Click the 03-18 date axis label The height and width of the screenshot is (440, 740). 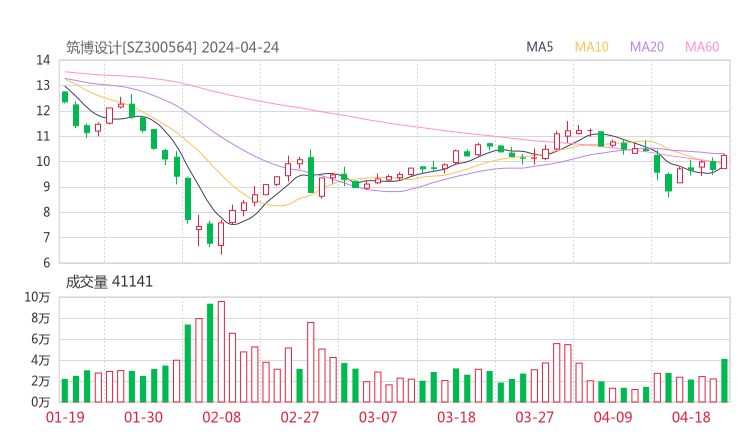[456, 417]
